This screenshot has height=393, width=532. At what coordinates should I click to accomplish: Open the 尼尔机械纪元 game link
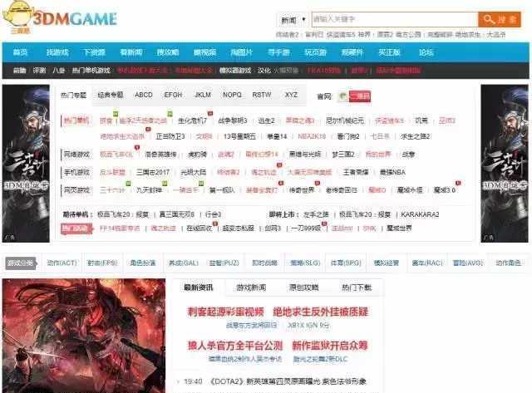pos(345,120)
